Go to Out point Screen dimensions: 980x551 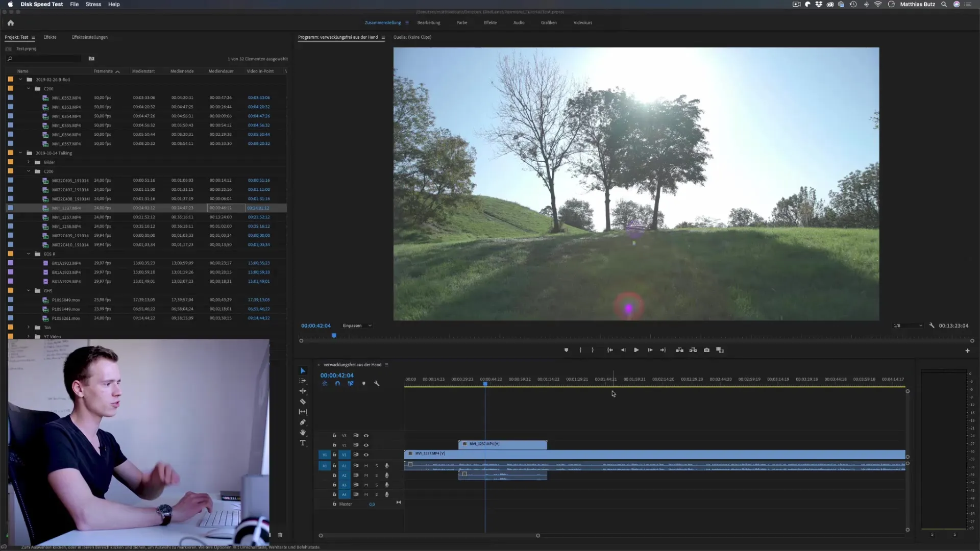pyautogui.click(x=663, y=350)
